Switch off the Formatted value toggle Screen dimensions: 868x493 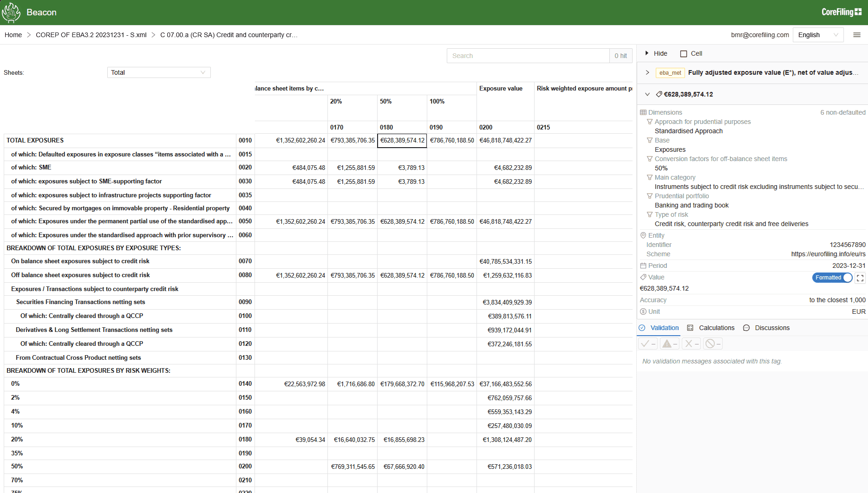[832, 278]
